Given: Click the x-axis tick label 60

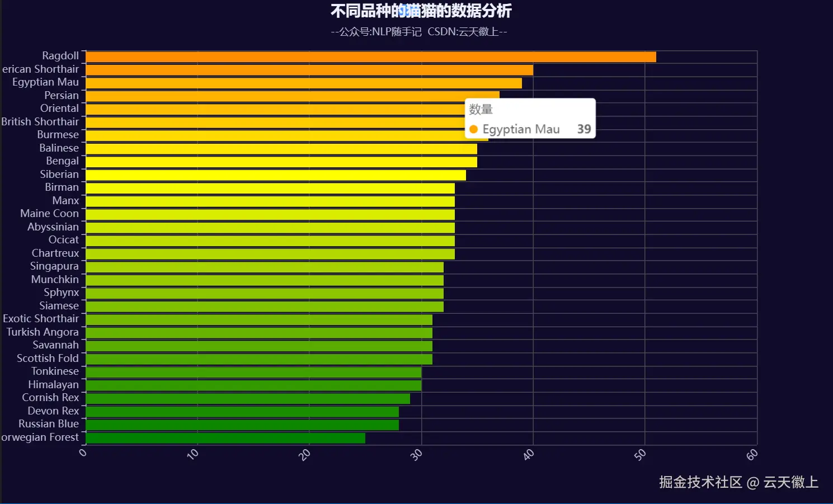Looking at the screenshot, I should click(x=752, y=454).
